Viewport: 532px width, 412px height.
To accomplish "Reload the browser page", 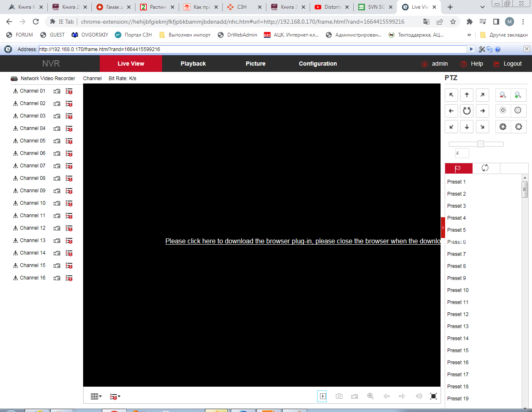I will [36, 22].
